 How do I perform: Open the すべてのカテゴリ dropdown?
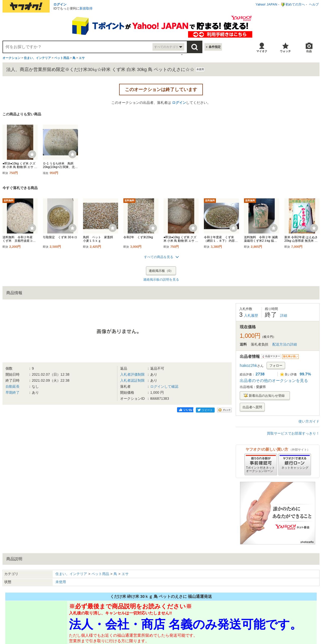[x=168, y=47]
